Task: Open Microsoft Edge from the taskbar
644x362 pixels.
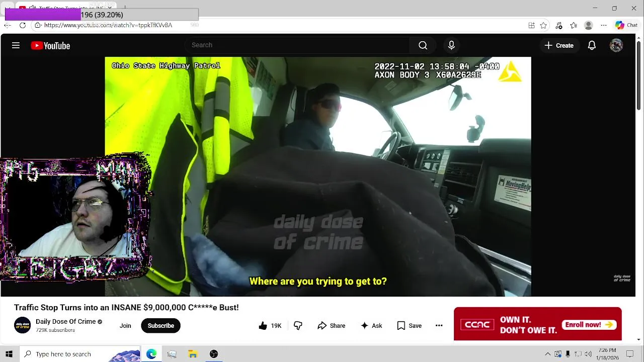Action: [x=151, y=354]
